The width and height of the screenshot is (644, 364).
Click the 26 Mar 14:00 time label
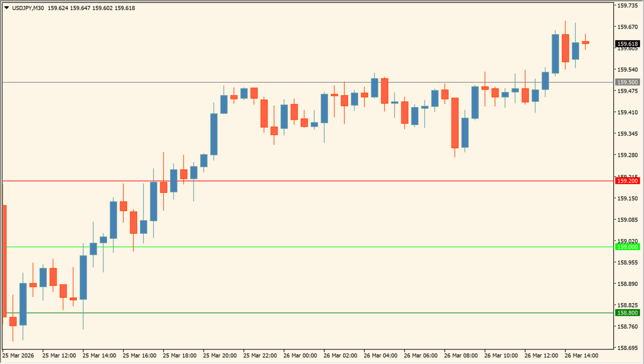tap(581, 355)
